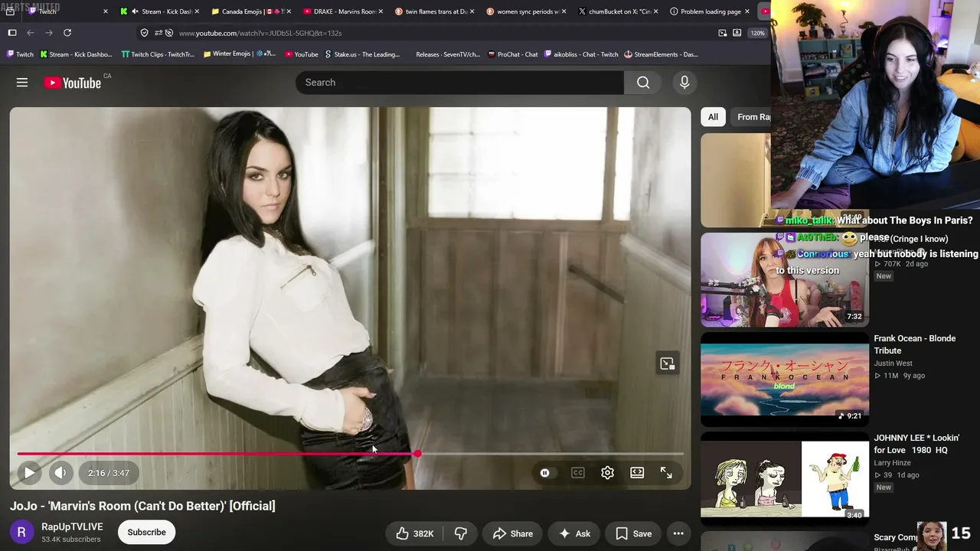Dislike the video
Screen dimensions: 980x551
(x=461, y=533)
